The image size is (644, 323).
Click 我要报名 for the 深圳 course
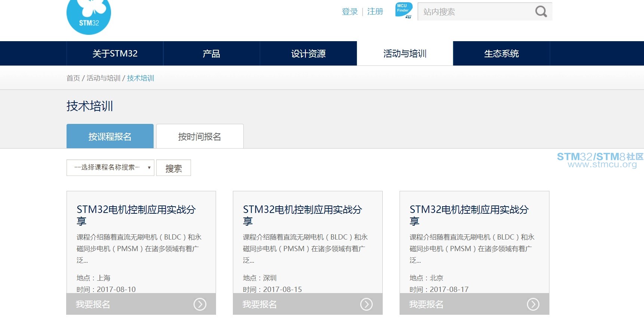click(308, 304)
